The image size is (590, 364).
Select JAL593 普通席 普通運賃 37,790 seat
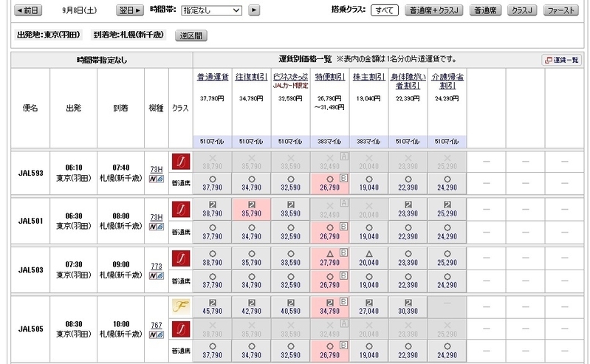[x=213, y=183]
